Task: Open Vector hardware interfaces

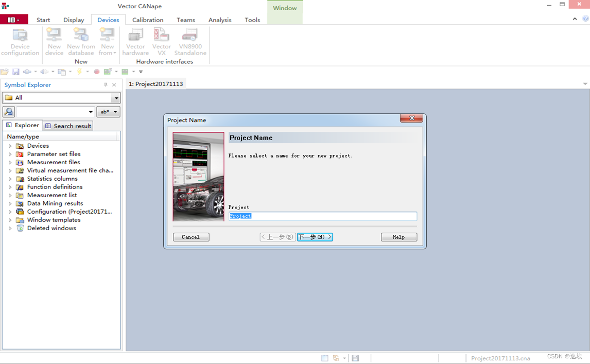Action: [135, 42]
